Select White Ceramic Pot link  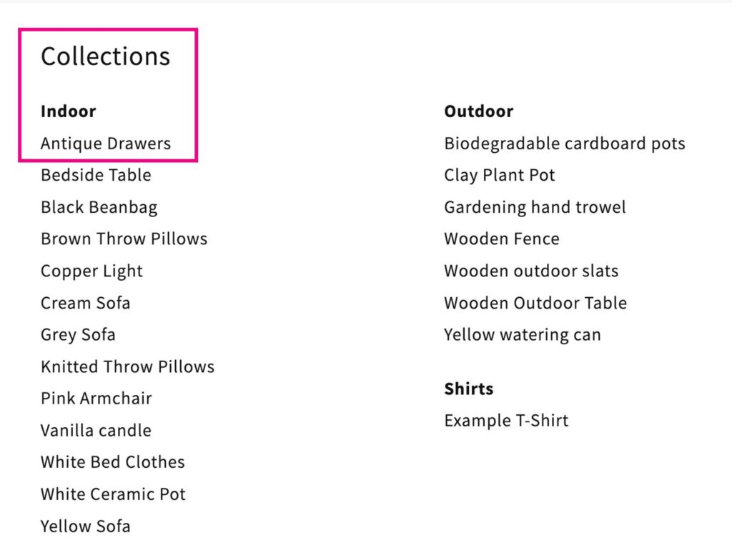coord(113,494)
